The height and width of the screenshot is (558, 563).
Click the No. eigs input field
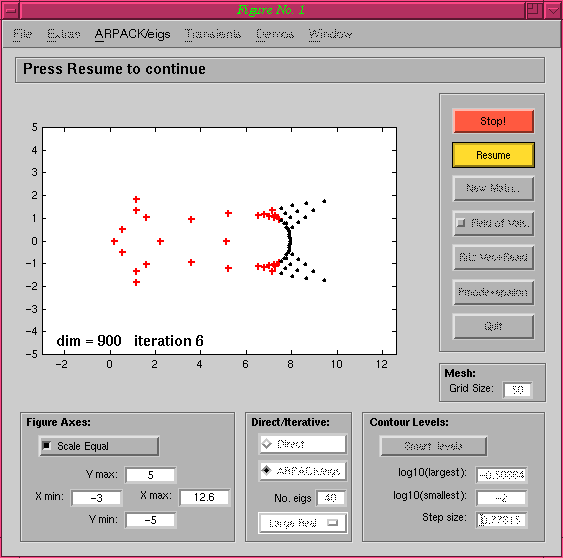coord(331,498)
